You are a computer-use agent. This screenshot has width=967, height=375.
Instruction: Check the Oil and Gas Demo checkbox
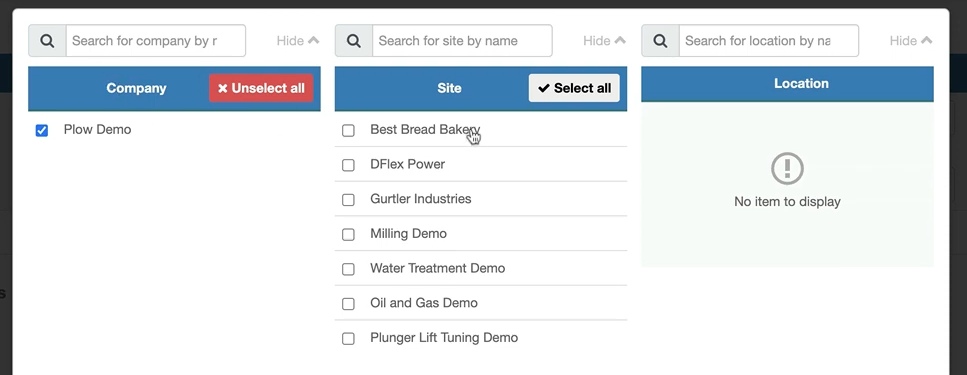click(348, 303)
